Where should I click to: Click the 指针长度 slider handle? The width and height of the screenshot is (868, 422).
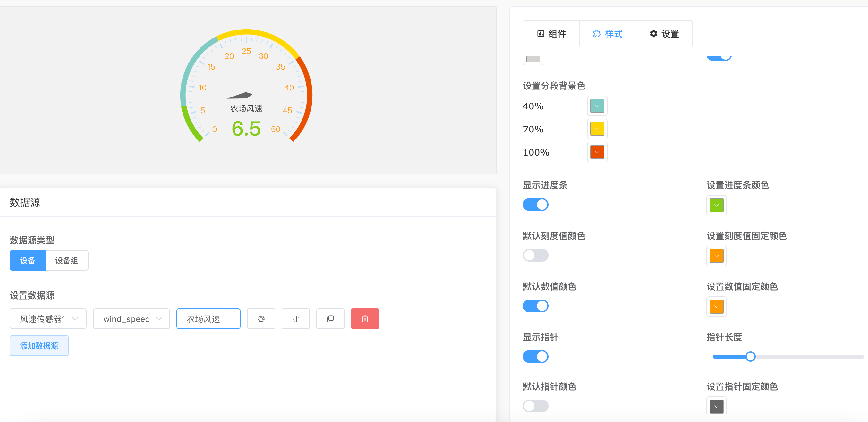tap(750, 357)
